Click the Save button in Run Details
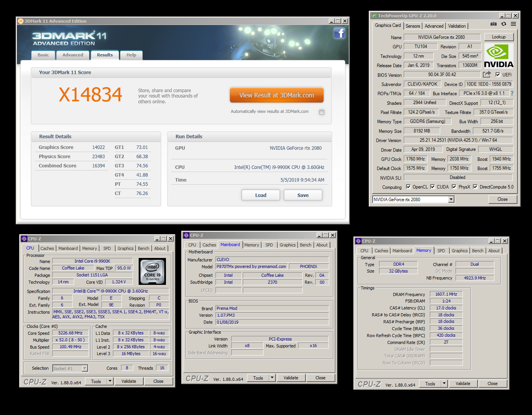532x415 pixels. [303, 195]
